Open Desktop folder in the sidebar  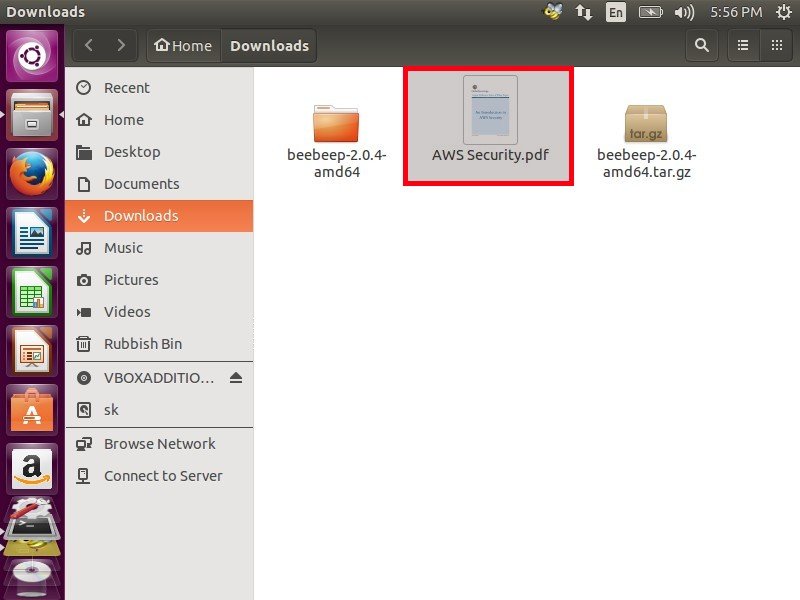(159, 152)
